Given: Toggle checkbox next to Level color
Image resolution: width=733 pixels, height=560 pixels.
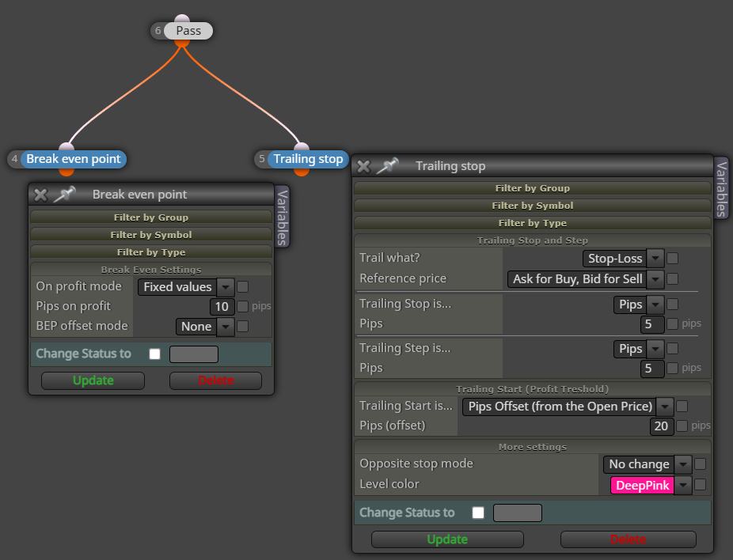Looking at the screenshot, I should [x=700, y=485].
